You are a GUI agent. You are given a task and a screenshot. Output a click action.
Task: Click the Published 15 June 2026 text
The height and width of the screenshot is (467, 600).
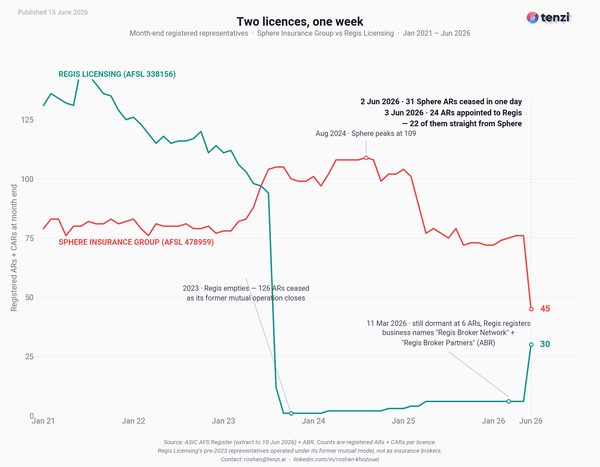tap(53, 12)
